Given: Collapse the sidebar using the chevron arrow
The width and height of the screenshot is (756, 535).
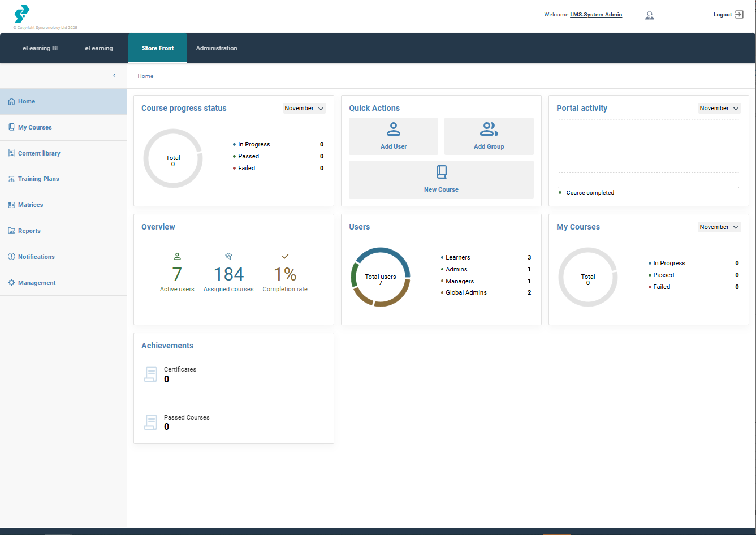Looking at the screenshot, I should 114,76.
